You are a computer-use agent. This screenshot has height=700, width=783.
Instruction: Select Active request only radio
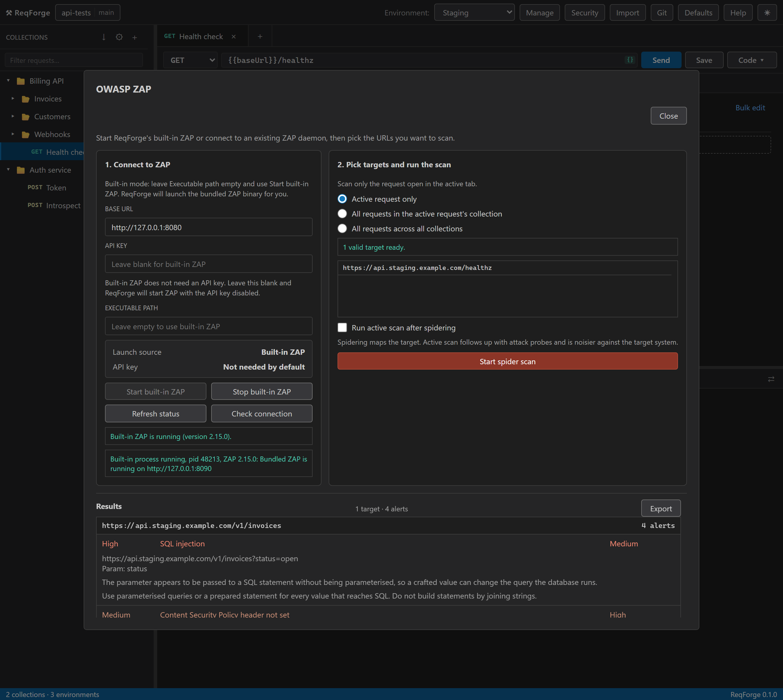tap(342, 199)
